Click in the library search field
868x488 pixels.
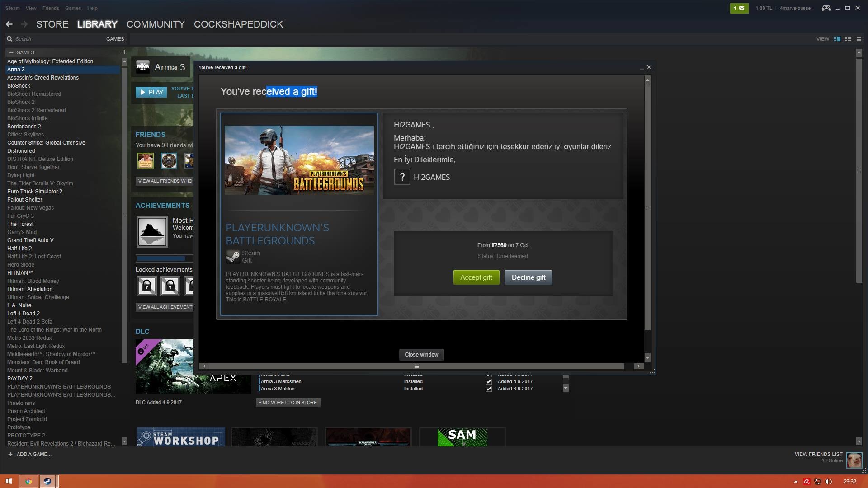pos(59,39)
